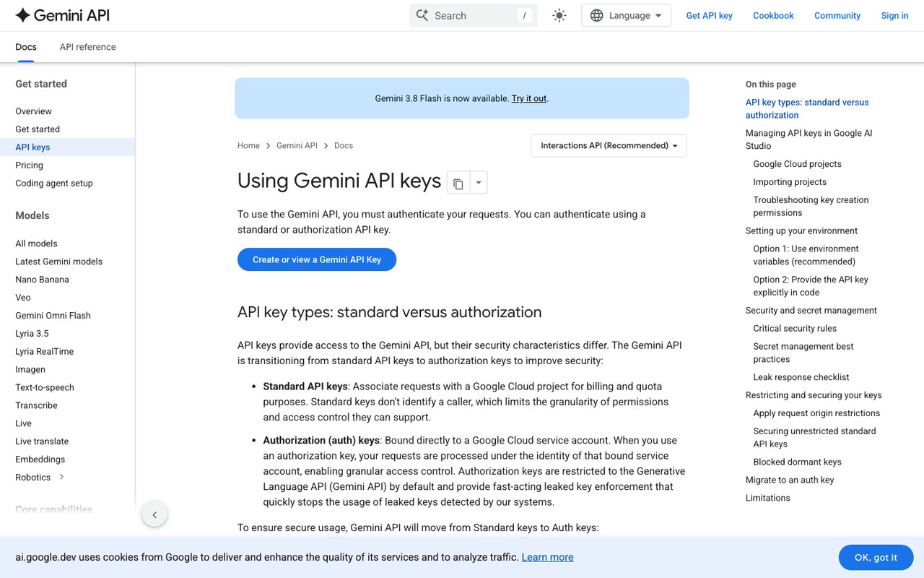Open the Language dropdown

pyautogui.click(x=626, y=15)
